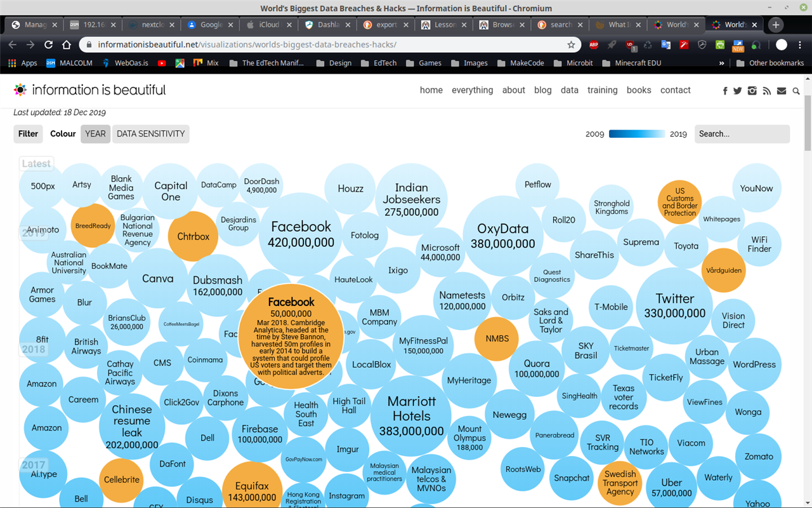
Task: Open the browser home icon
Action: pyautogui.click(x=67, y=45)
